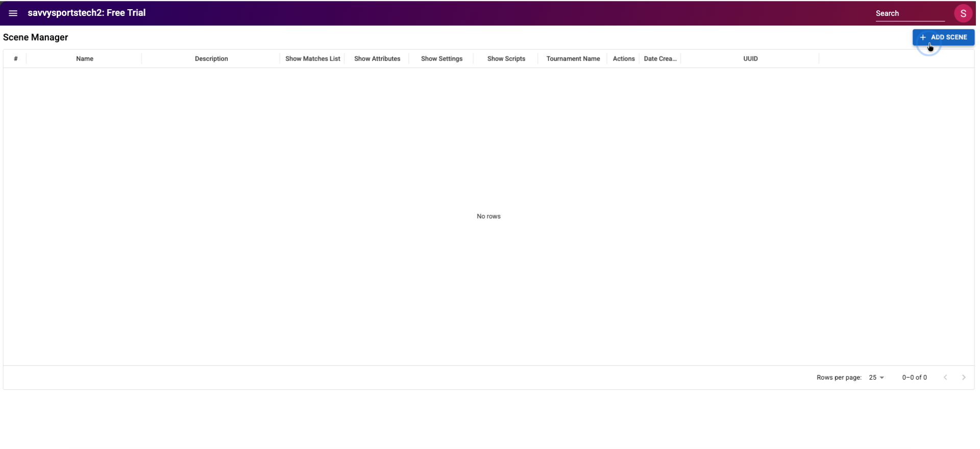The width and height of the screenshot is (980, 449).
Task: Click Show Attributes column header
Action: [x=377, y=59]
